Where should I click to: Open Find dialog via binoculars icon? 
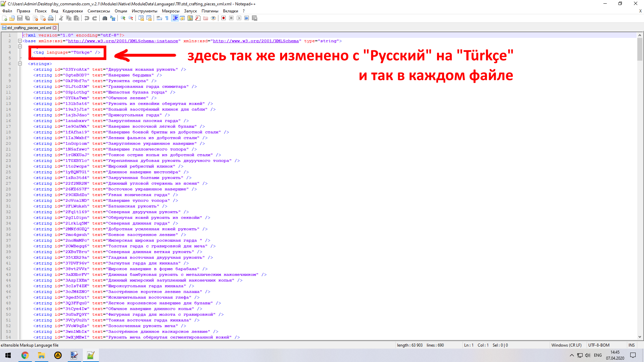[105, 18]
